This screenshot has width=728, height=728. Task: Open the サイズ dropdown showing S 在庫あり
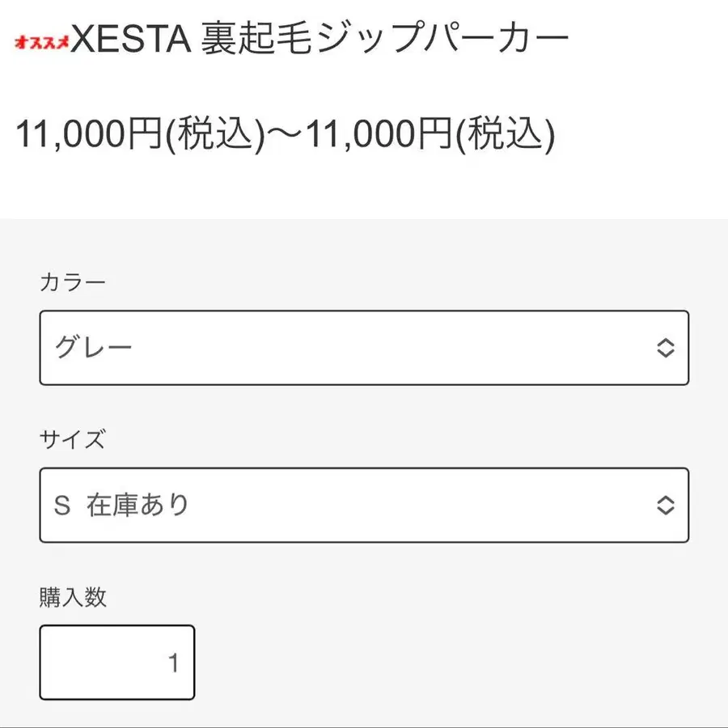coord(364,505)
